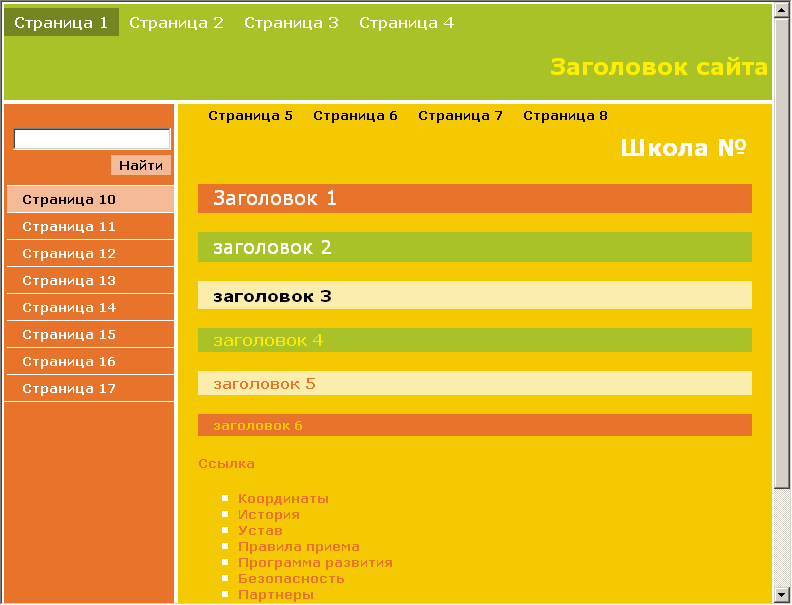Click into the sidebar search field
Viewport: 792px width, 605px height.
coord(91,139)
